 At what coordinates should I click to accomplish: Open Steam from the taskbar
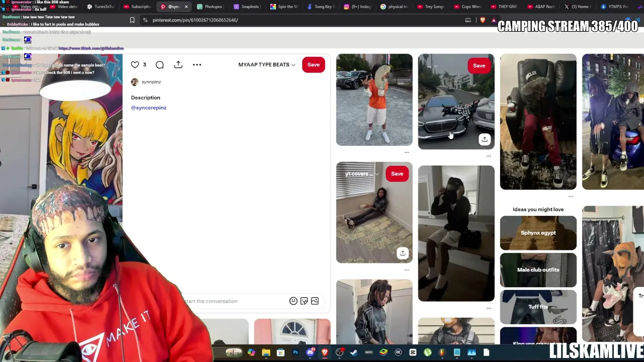[x=354, y=352]
